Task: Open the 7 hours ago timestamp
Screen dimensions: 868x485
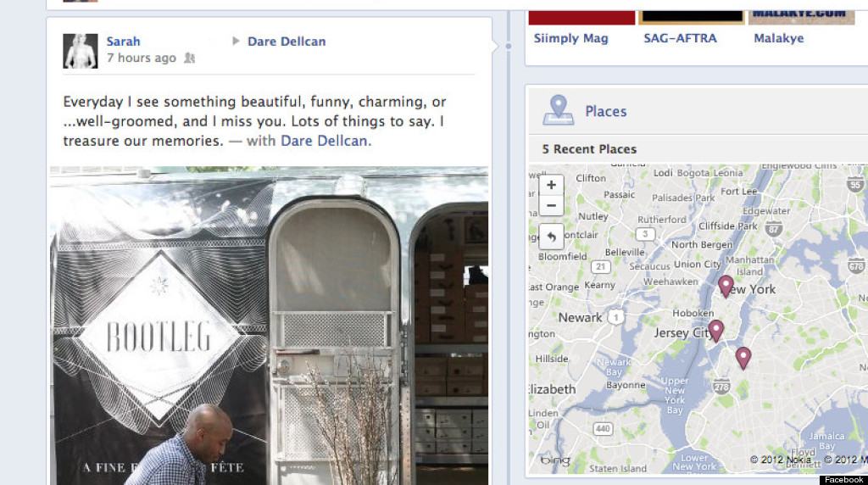Action: tap(142, 58)
